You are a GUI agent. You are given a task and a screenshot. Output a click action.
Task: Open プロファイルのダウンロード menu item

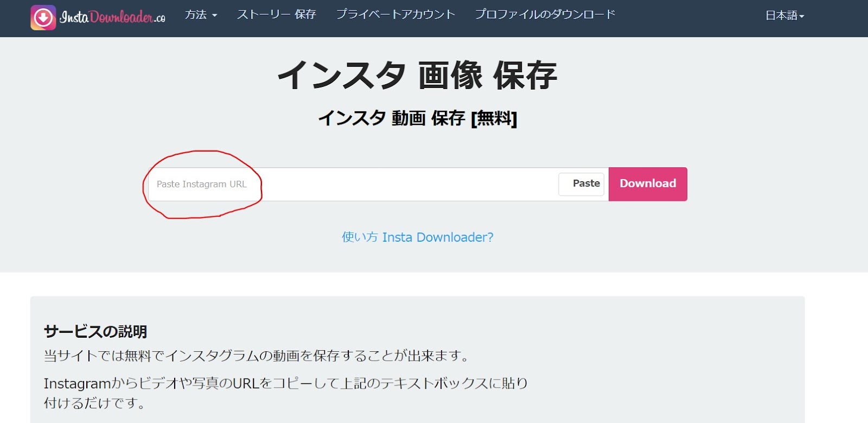click(545, 15)
